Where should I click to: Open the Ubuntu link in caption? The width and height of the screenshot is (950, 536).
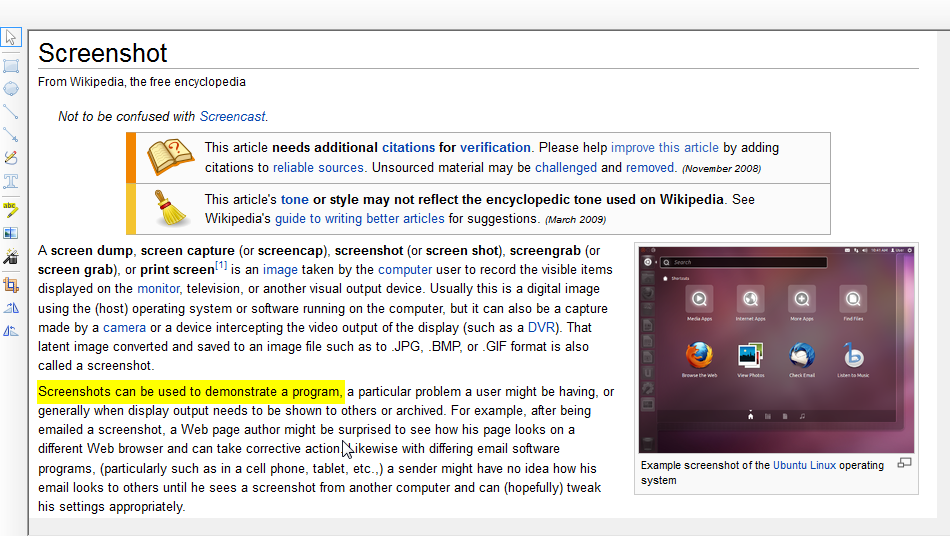790,465
